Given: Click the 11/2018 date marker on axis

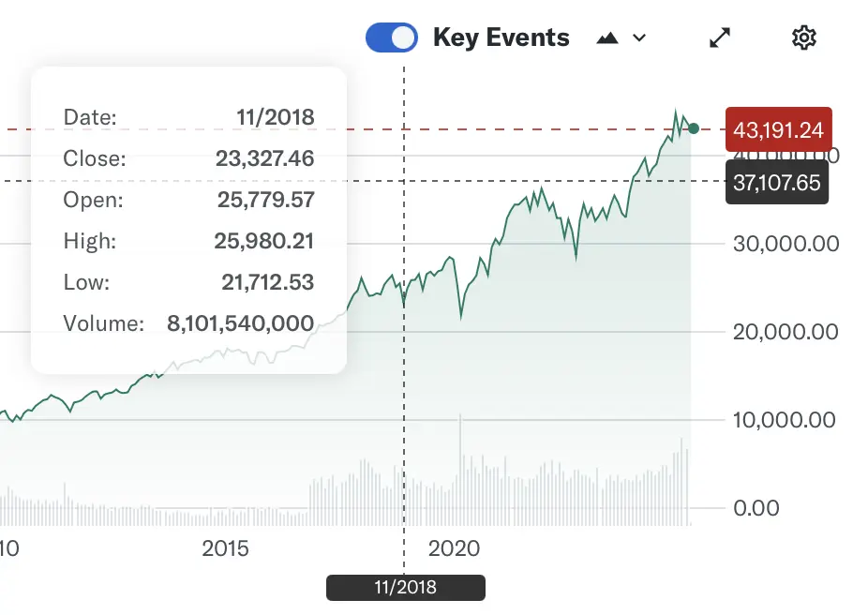Looking at the screenshot, I should coord(405,588).
